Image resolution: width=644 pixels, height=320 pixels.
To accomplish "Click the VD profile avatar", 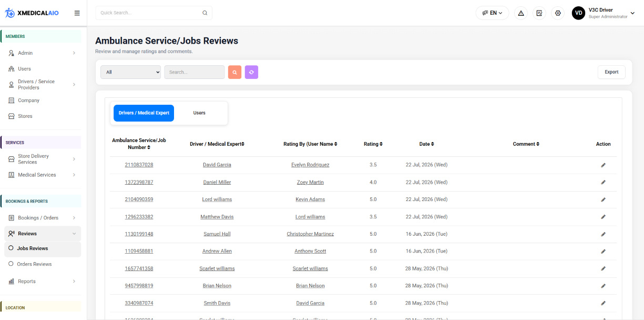I will pyautogui.click(x=579, y=13).
